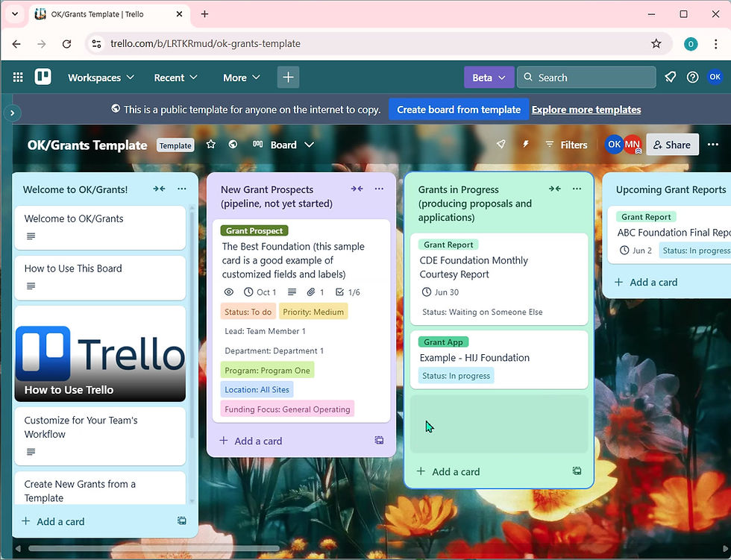Collapse the Grants in Progress list
731x560 pixels.
pos(554,189)
